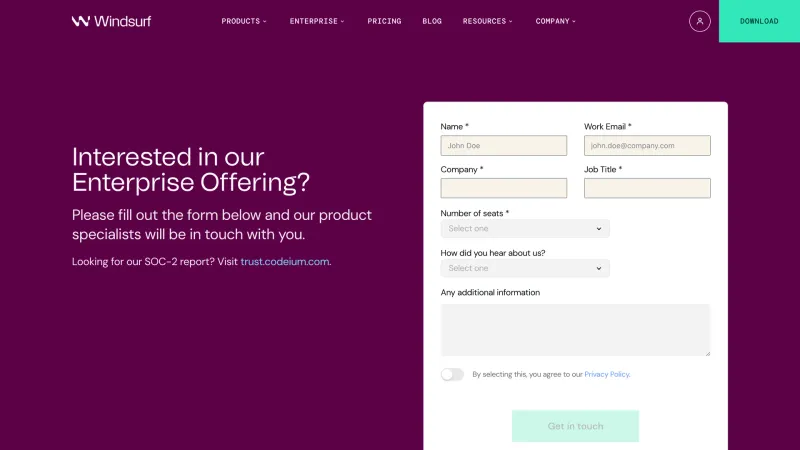Click into the Work Email field
The width and height of the screenshot is (800, 450).
pos(647,145)
